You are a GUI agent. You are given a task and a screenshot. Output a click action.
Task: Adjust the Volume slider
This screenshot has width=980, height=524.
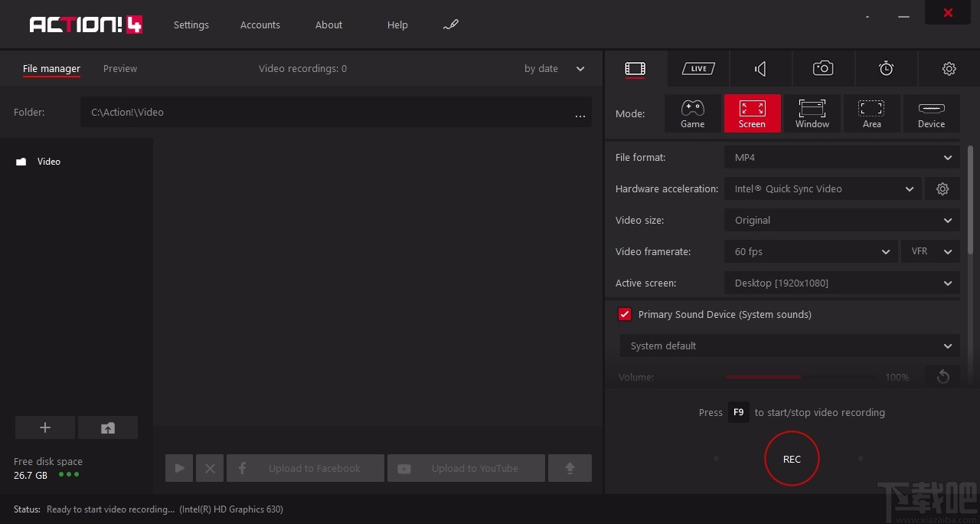799,377
